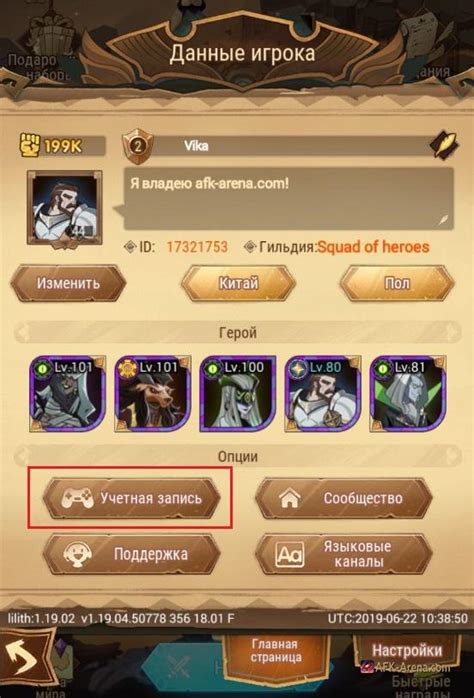Select the Lv.100 masked hero portrait

coord(238,394)
